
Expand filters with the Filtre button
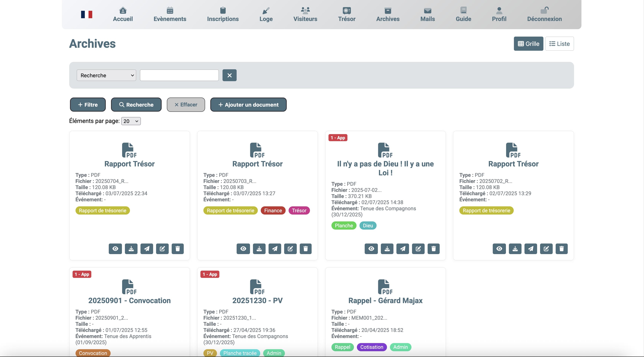(x=88, y=105)
